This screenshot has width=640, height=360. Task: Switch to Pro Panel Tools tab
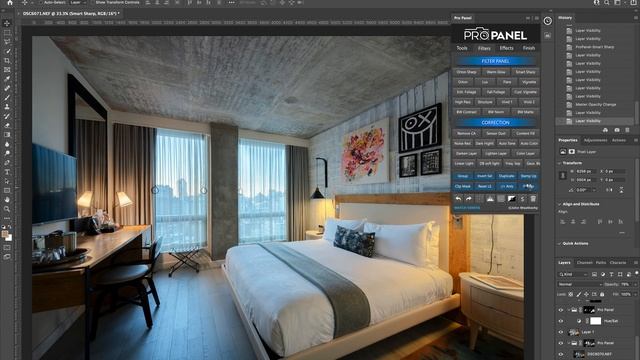coord(462,48)
